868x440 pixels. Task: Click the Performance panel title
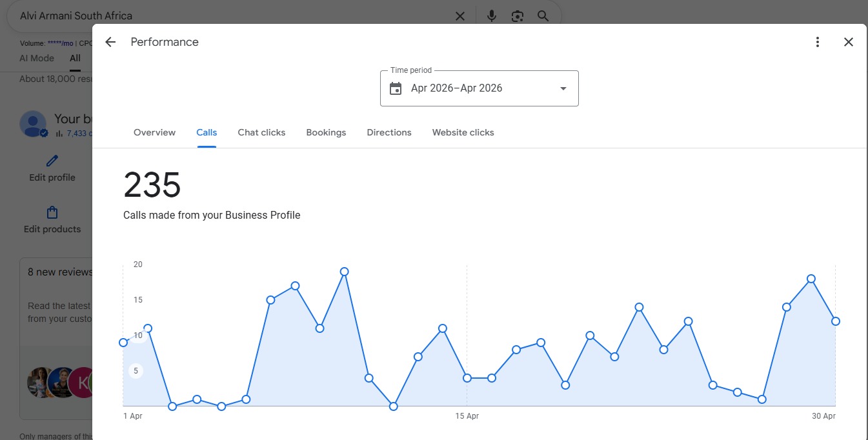pyautogui.click(x=165, y=42)
